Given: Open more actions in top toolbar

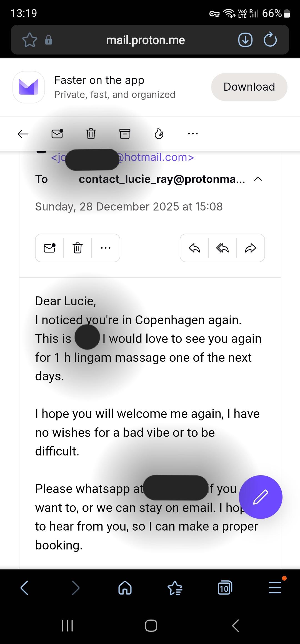Looking at the screenshot, I should (193, 134).
